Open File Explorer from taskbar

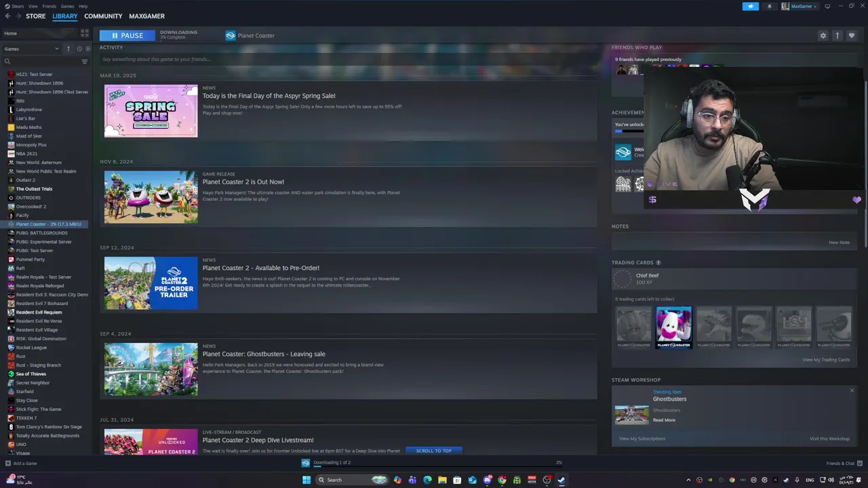[442, 480]
